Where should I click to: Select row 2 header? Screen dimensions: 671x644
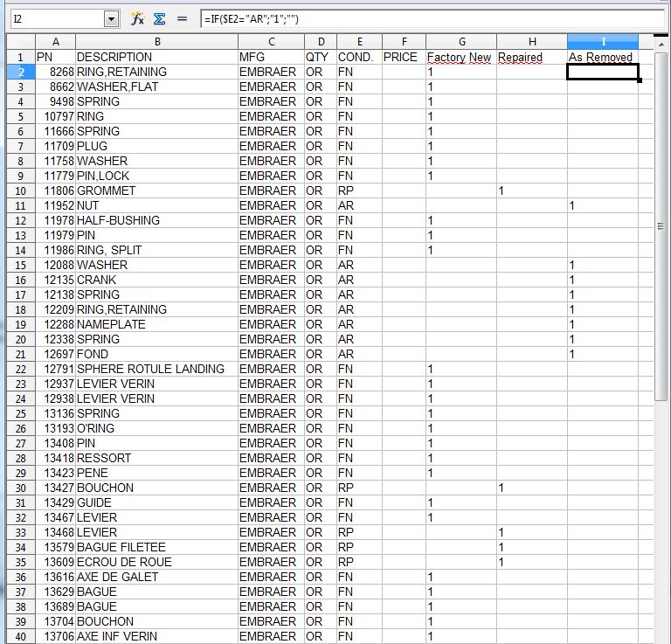tap(21, 72)
